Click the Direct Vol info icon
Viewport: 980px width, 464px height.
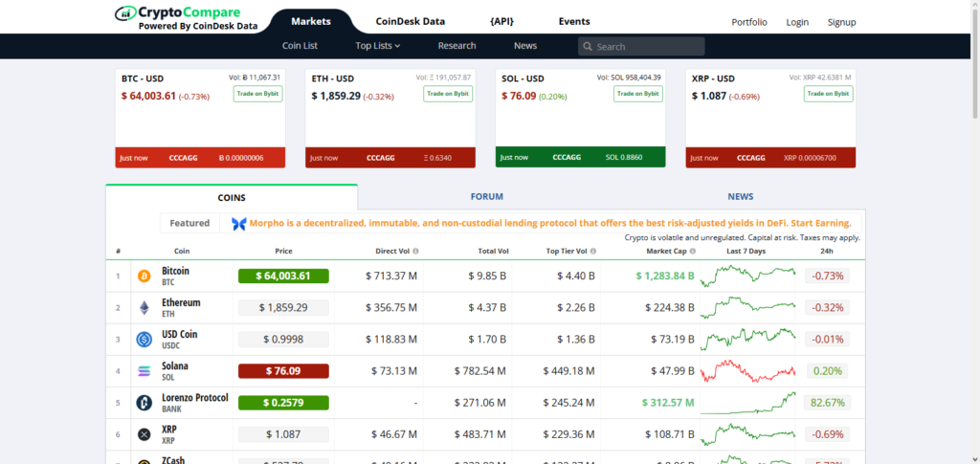415,251
